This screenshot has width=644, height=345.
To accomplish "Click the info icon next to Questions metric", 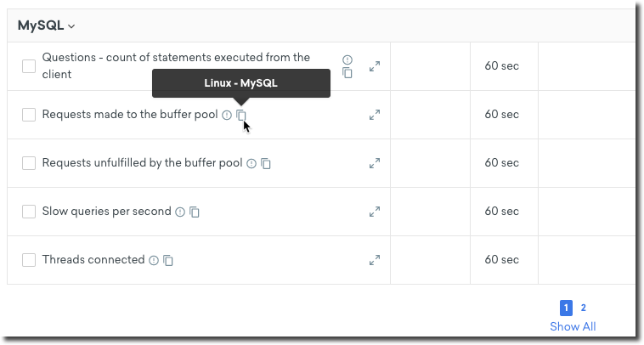I will [x=347, y=59].
